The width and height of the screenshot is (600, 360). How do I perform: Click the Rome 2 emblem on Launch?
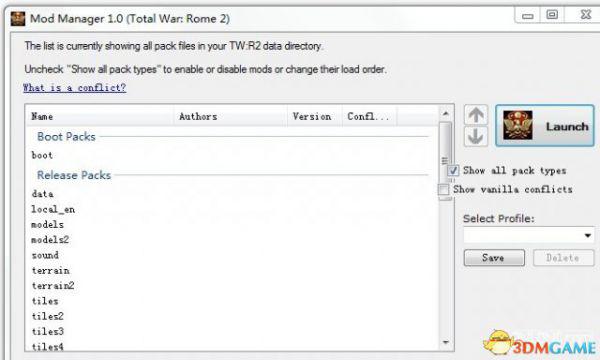(x=517, y=125)
